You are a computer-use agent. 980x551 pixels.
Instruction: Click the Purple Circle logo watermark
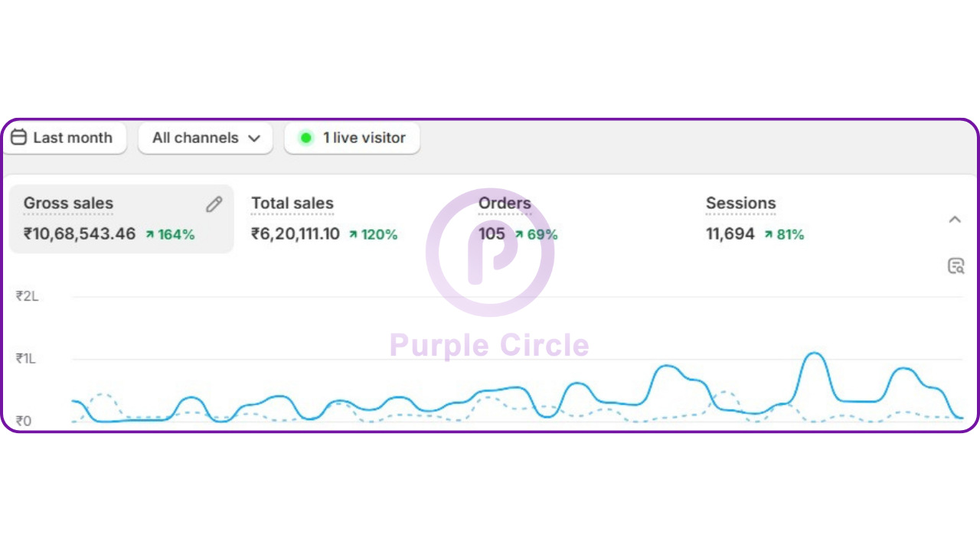coord(490,253)
